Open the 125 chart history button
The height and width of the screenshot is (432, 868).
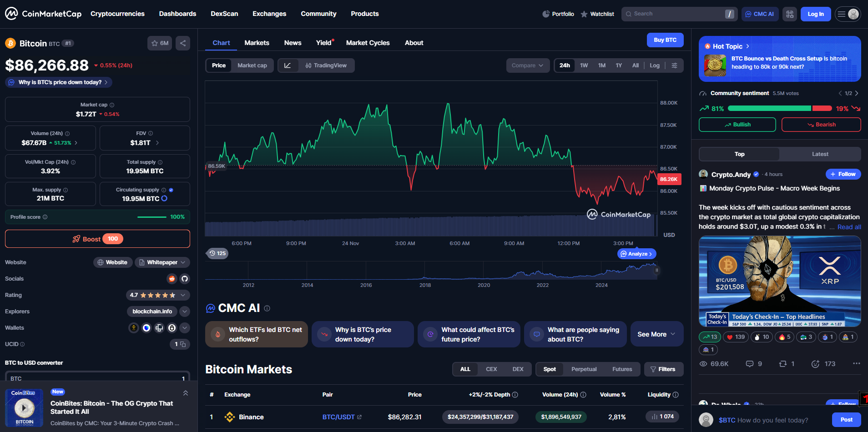point(217,253)
